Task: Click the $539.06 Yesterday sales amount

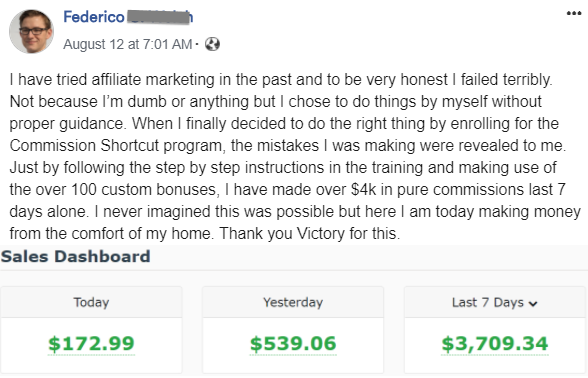Action: [293, 344]
